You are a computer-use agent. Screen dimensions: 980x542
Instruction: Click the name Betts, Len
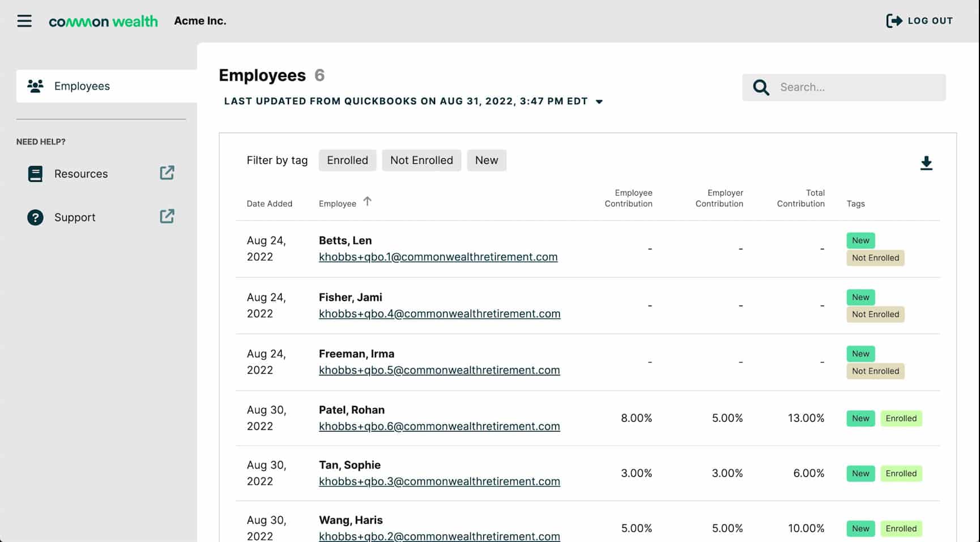[x=345, y=240]
